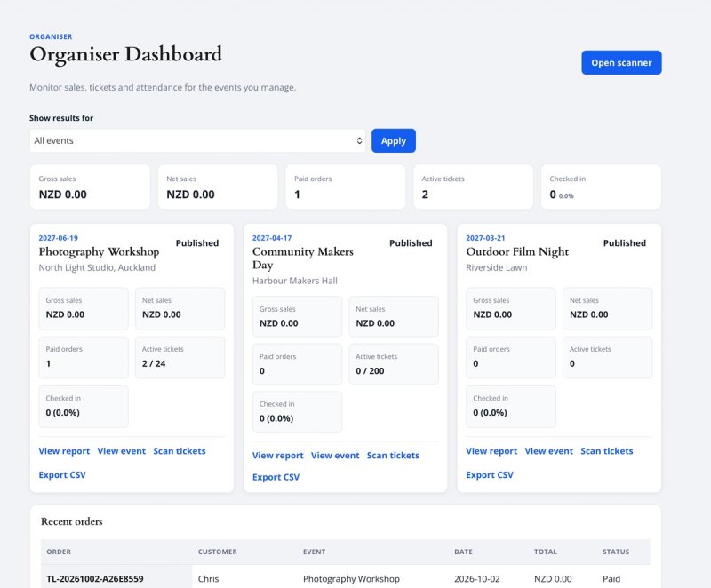Open the ticket scanner

pos(621,62)
